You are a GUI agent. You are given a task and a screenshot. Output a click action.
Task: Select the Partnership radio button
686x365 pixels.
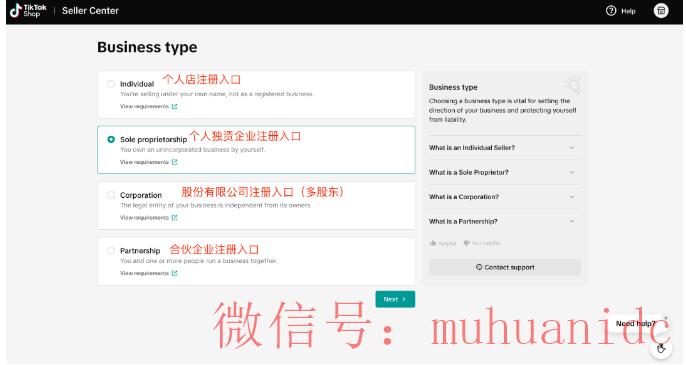(111, 250)
